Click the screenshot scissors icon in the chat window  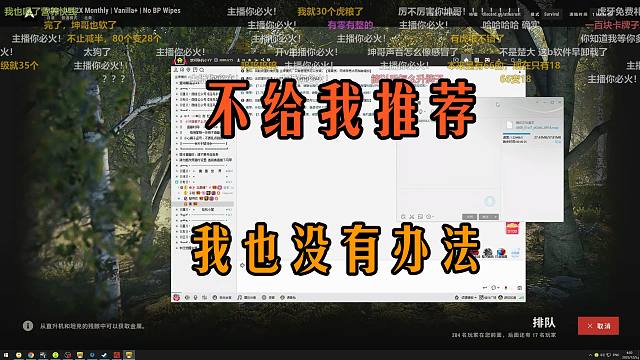pos(411,217)
